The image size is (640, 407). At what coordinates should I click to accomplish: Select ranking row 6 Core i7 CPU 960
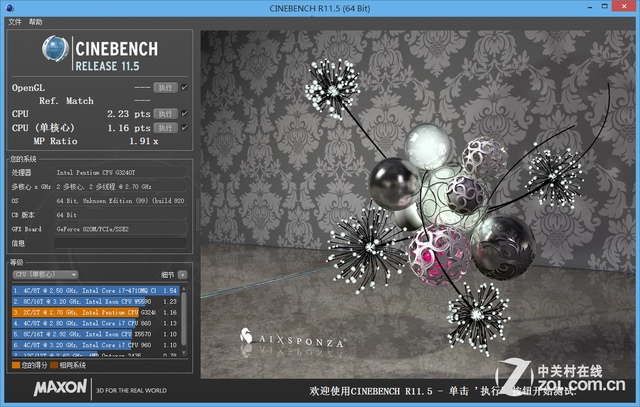pos(96,345)
